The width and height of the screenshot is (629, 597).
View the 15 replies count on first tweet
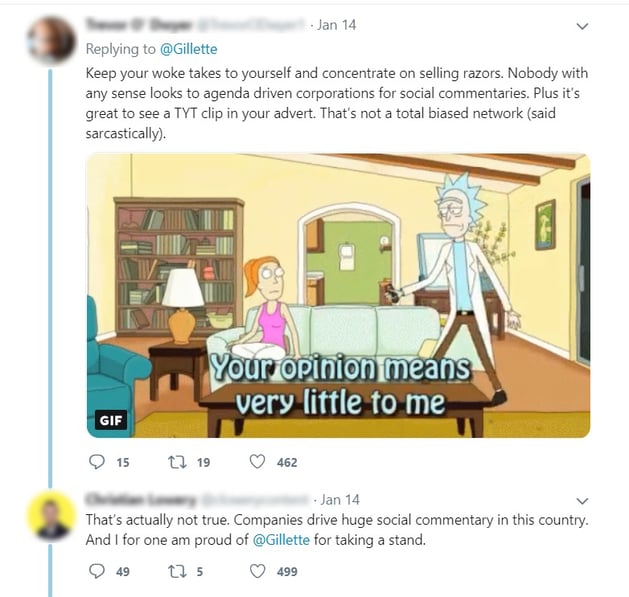pyautogui.click(x=123, y=463)
